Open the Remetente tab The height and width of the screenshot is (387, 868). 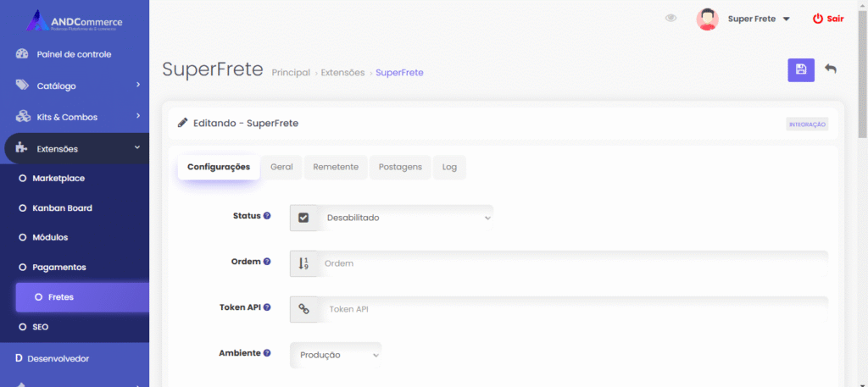click(x=336, y=167)
